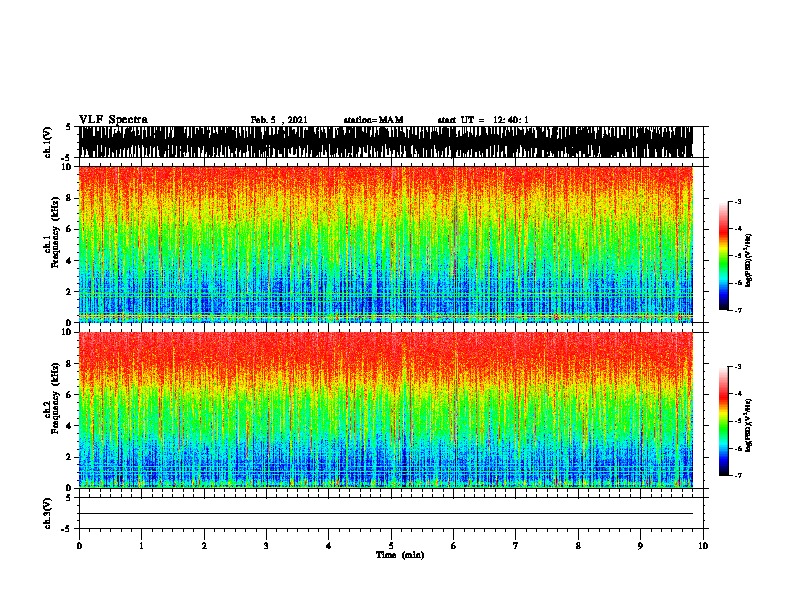This screenshot has height=612, width=792.
Task: Click the ch.1 voltage waveform panel
Action: pyautogui.click(x=386, y=142)
